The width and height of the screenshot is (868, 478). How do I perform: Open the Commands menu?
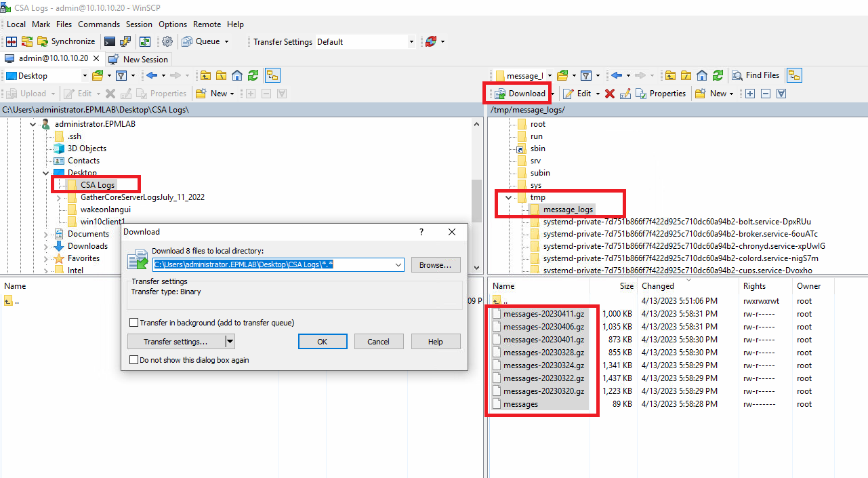pyautogui.click(x=99, y=24)
